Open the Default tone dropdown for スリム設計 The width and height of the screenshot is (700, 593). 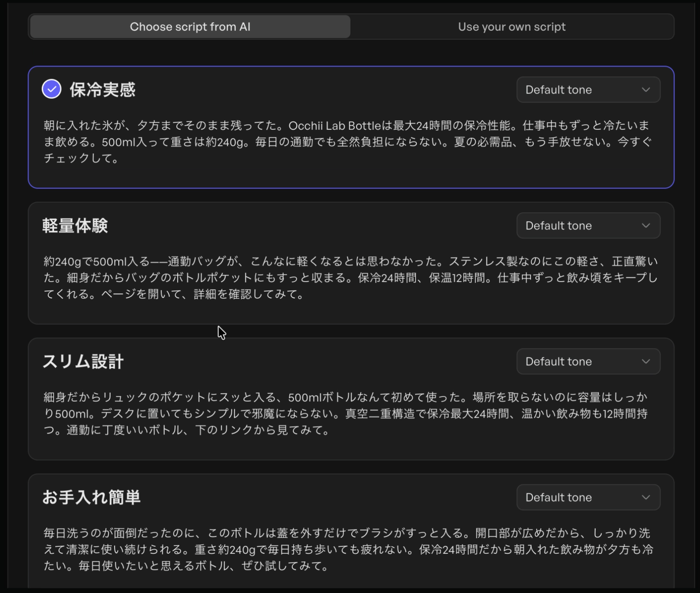pyautogui.click(x=588, y=362)
